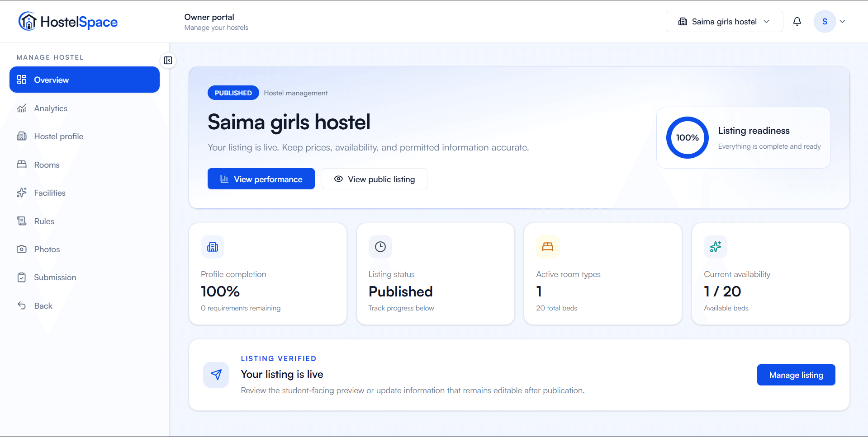The image size is (868, 437).
Task: Click 'Everything is complete and ready' text
Action: point(769,146)
